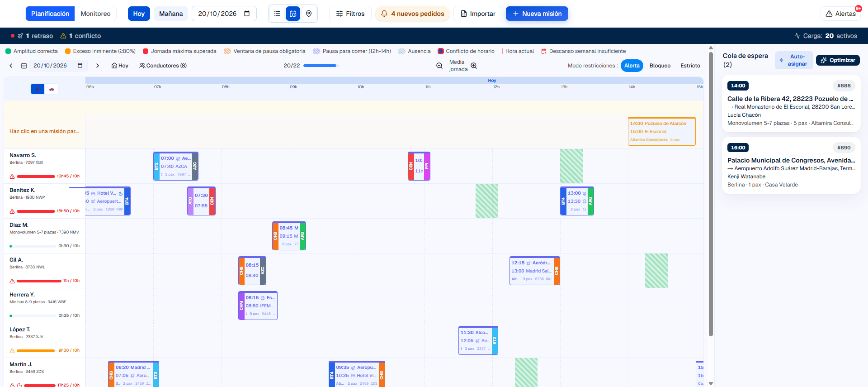The image size is (868, 387).
Task: Zoom in the timeline magnifier
Action: pyautogui.click(x=474, y=66)
